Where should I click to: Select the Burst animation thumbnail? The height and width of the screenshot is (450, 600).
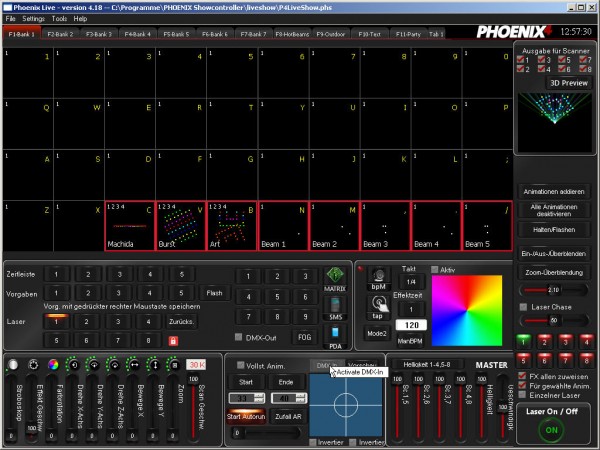(x=180, y=226)
